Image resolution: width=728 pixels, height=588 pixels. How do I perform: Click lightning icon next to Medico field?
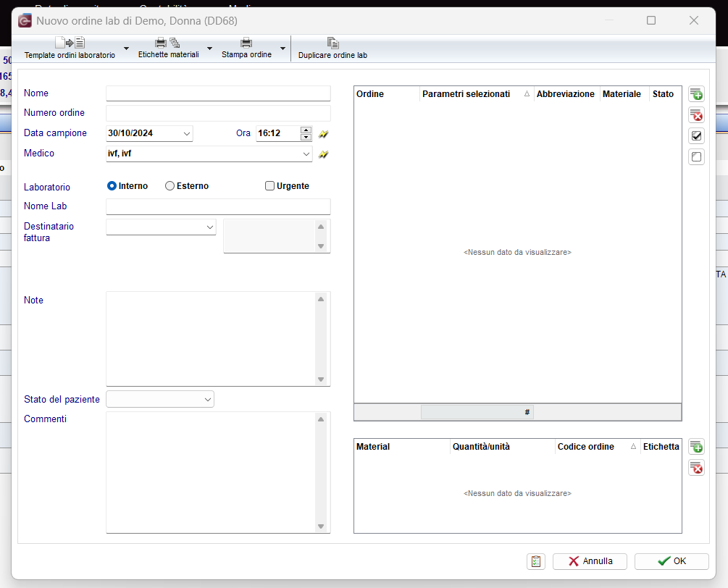[324, 154]
